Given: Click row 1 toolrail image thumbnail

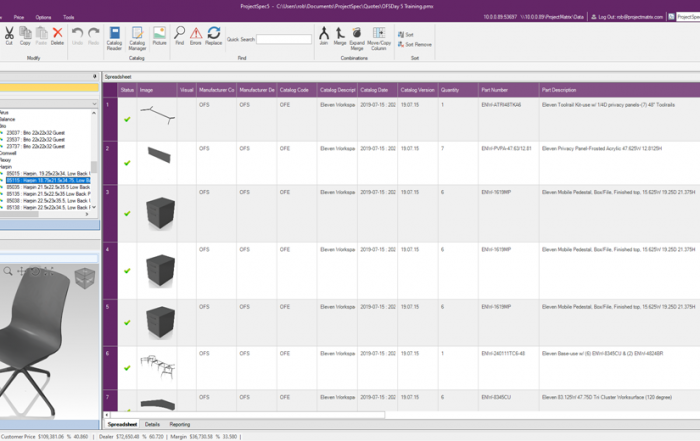Looking at the screenshot, I should tap(157, 114).
